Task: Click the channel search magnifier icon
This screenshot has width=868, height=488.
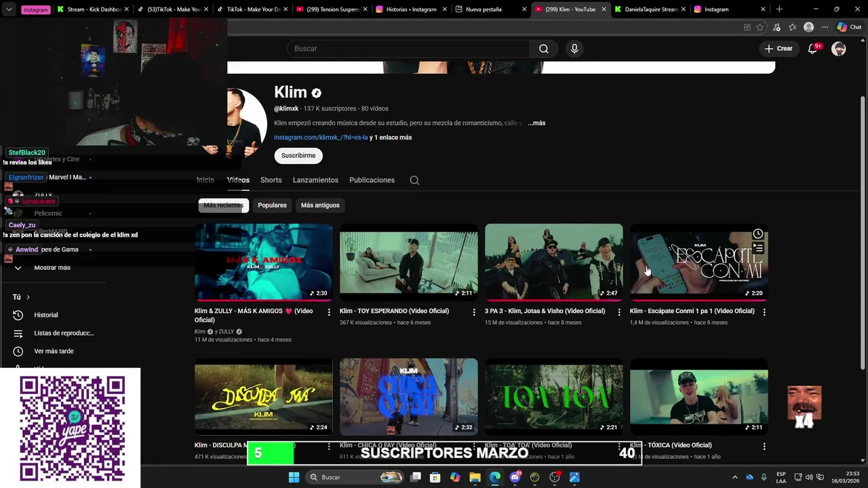Action: [414, 180]
